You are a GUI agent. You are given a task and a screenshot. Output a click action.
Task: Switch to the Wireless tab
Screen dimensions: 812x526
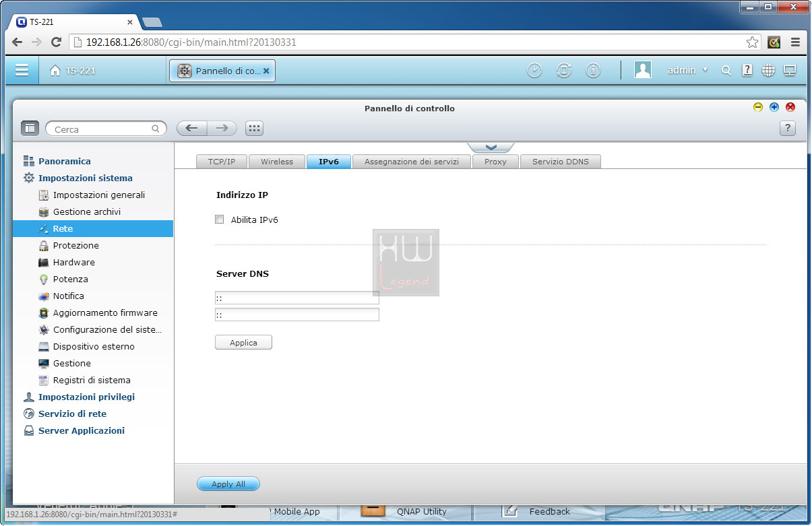point(277,162)
